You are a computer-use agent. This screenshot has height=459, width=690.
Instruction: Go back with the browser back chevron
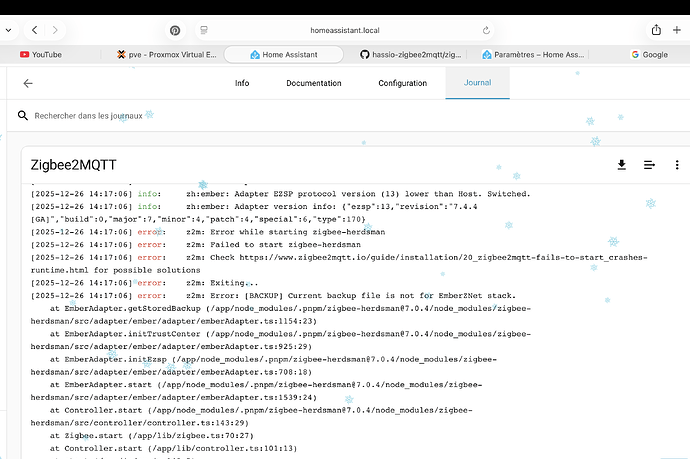tap(36, 31)
